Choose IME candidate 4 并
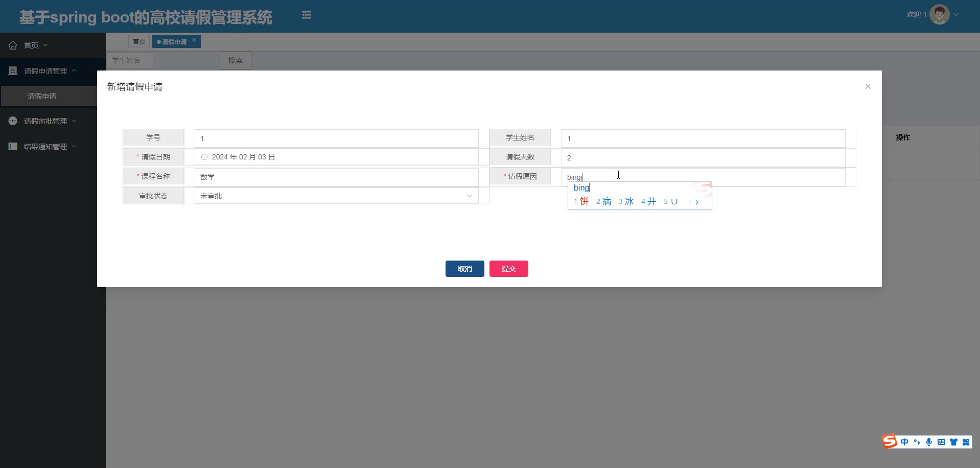Screen dimensions: 980x468 point(649,201)
